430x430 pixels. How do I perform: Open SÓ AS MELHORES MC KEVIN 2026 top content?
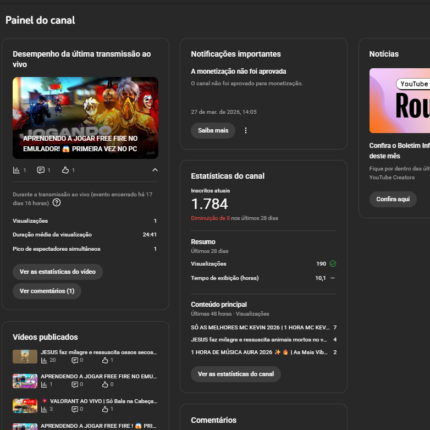click(264, 328)
